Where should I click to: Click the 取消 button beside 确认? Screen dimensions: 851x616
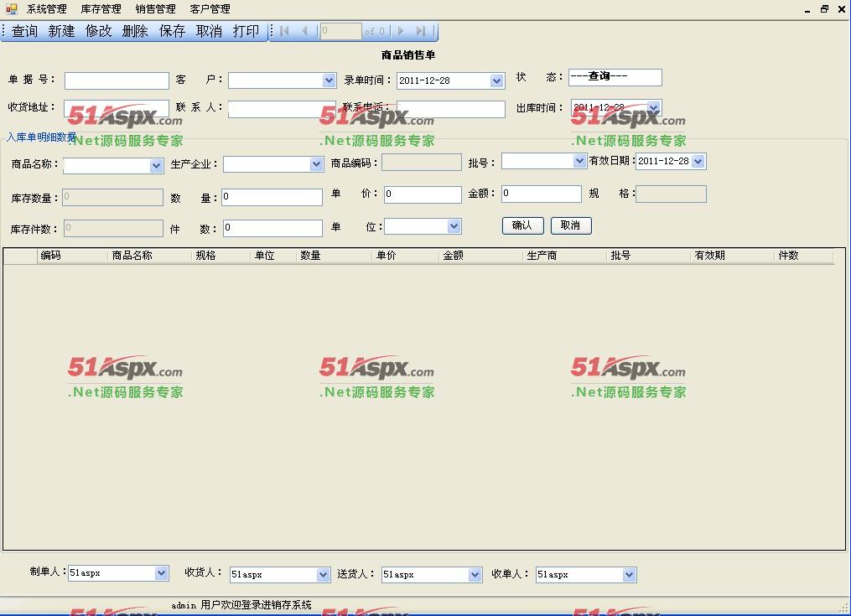(x=571, y=225)
